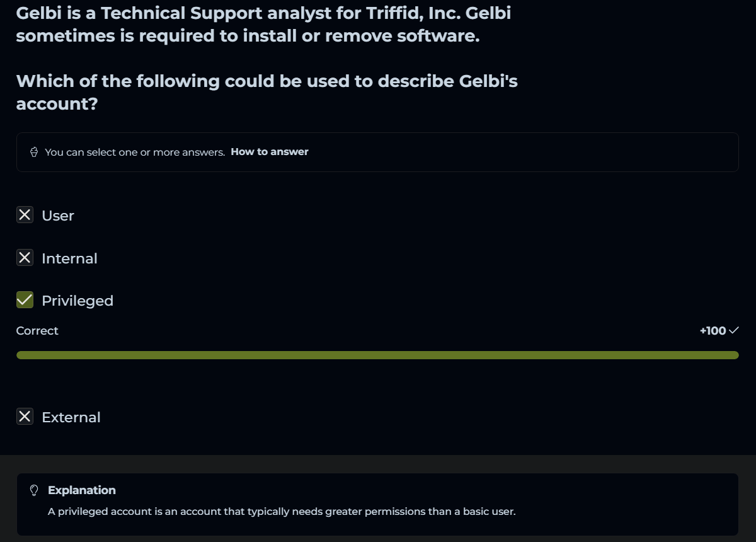This screenshot has height=542, width=756.
Task: Uncheck the green Privileged checkbox
Action: 25,300
